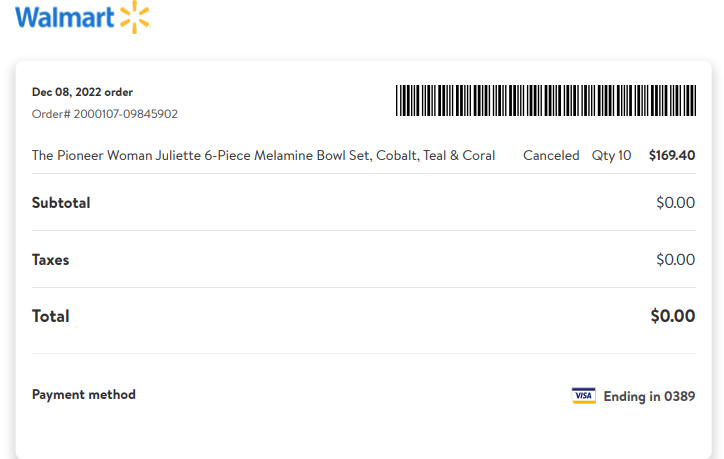
Task: Click the Canceled status label
Action: point(551,156)
